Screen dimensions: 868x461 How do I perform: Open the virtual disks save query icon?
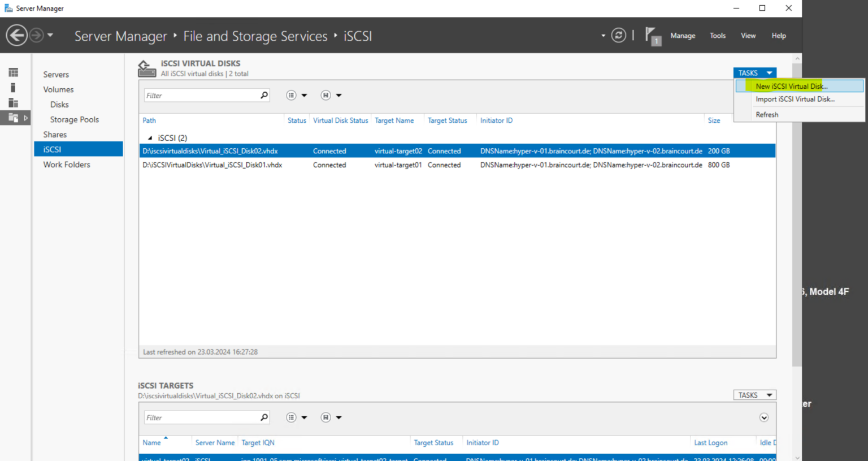click(x=326, y=95)
